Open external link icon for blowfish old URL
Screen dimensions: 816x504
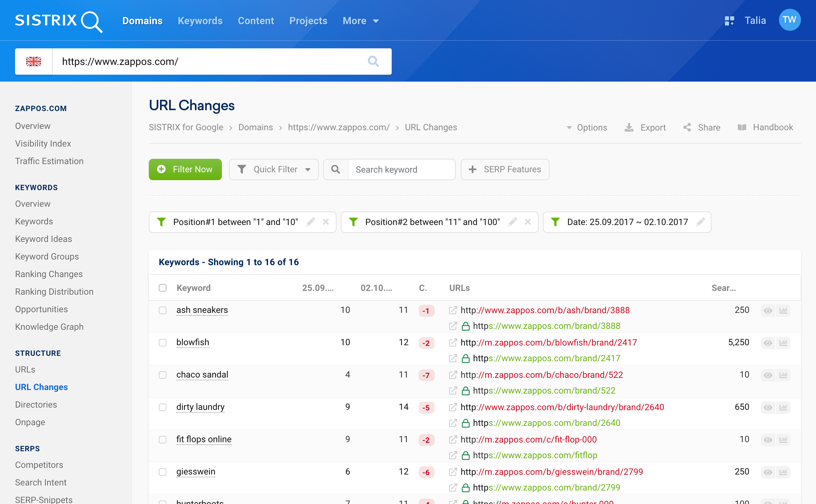[x=453, y=343]
